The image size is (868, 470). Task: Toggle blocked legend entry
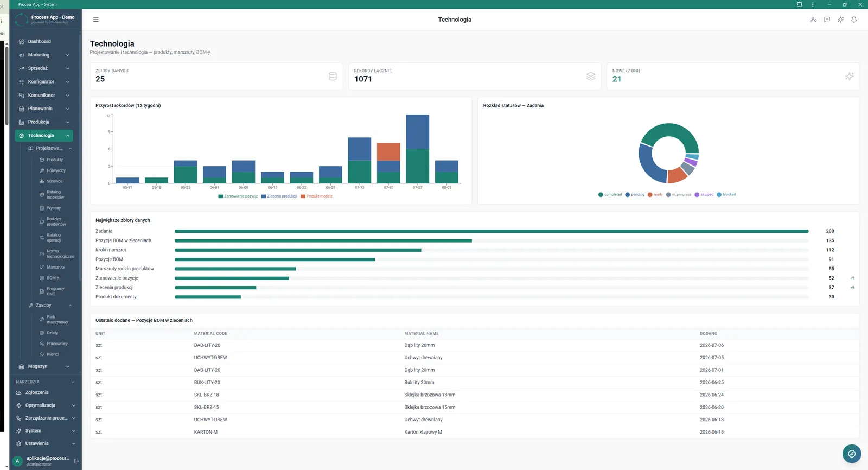coord(726,194)
